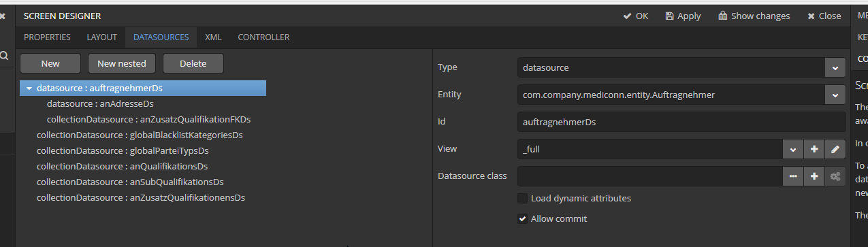Switch to the LAYOUT tab
Viewport: 868px width, 247px height.
pos(101,37)
